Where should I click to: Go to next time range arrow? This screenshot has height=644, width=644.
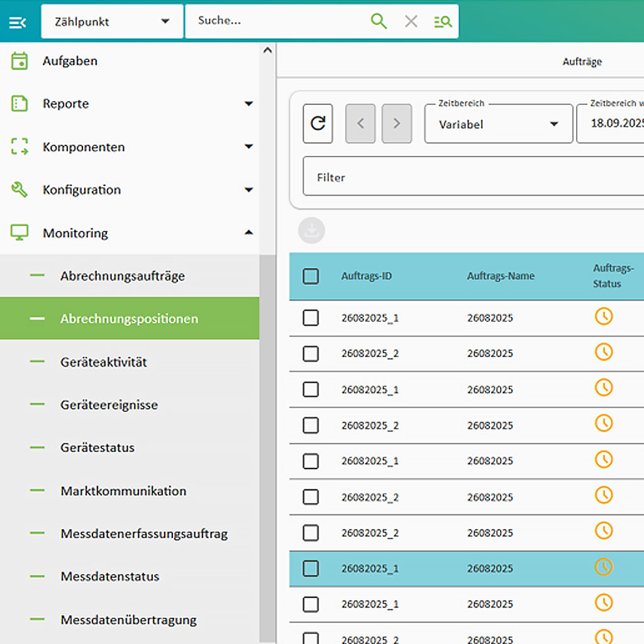pyautogui.click(x=397, y=123)
